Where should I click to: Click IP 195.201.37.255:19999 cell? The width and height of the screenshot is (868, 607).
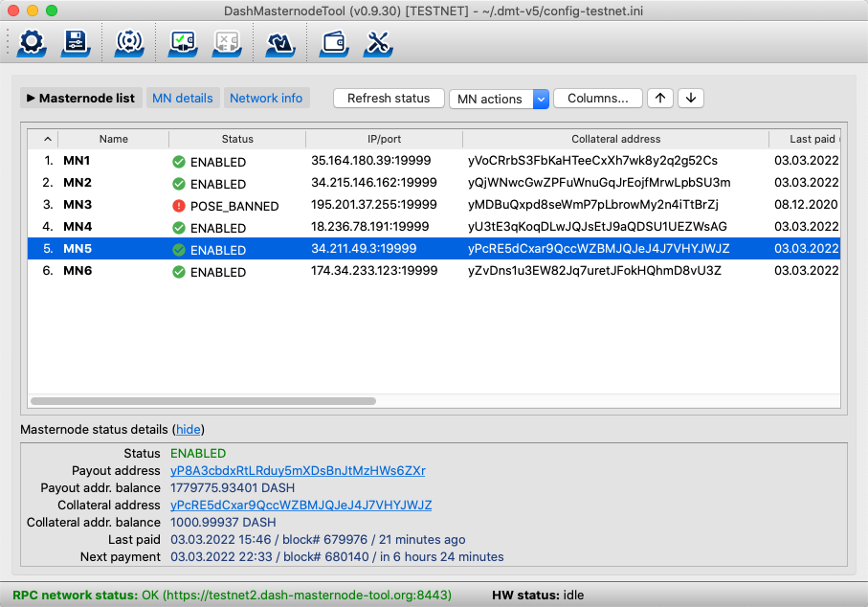click(374, 205)
